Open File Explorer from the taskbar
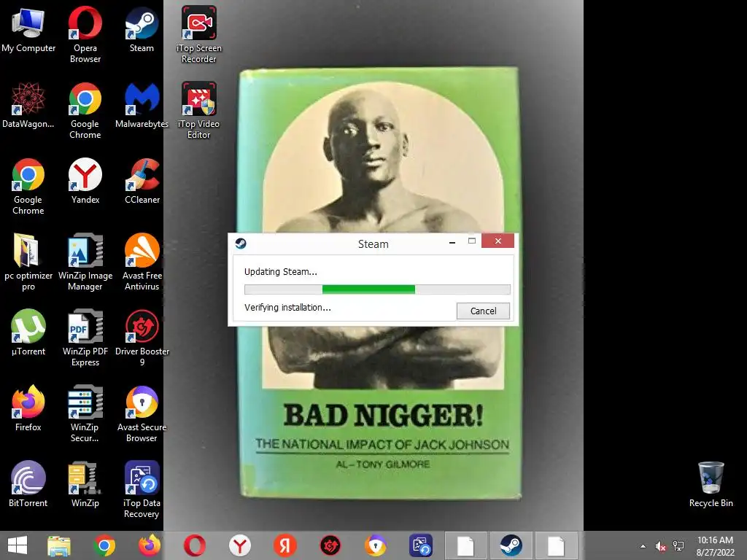This screenshot has width=747, height=560. coord(59,545)
